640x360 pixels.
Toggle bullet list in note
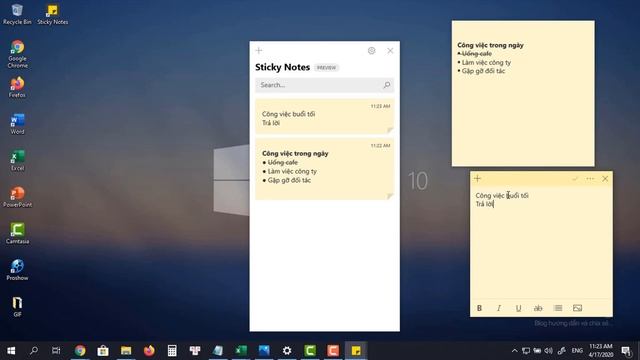558,308
